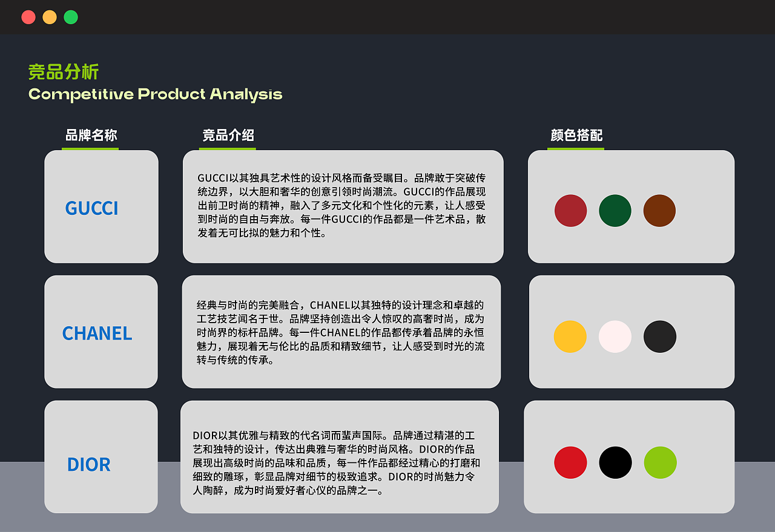Select the GUCCI crimson red swatch
Viewport: 775px width, 532px height.
(570, 211)
